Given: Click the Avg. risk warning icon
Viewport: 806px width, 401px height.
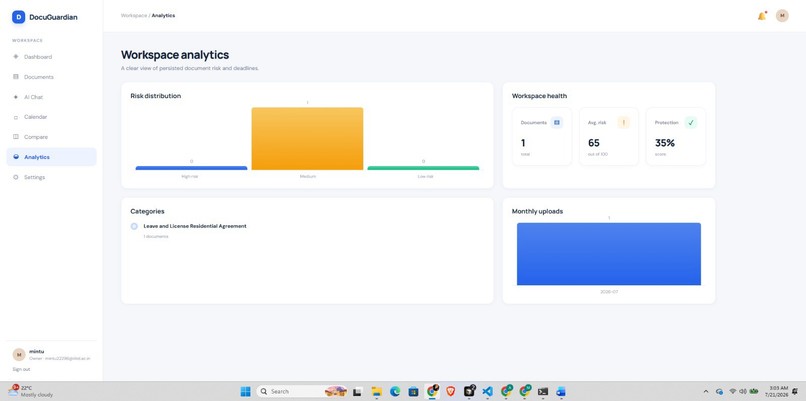Looking at the screenshot, I should click(x=624, y=122).
